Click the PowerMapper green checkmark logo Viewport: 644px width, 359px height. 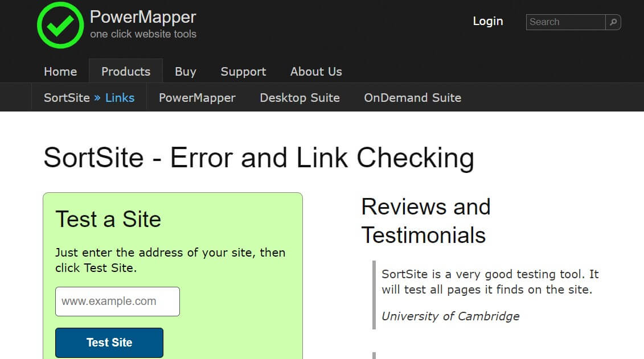point(60,25)
